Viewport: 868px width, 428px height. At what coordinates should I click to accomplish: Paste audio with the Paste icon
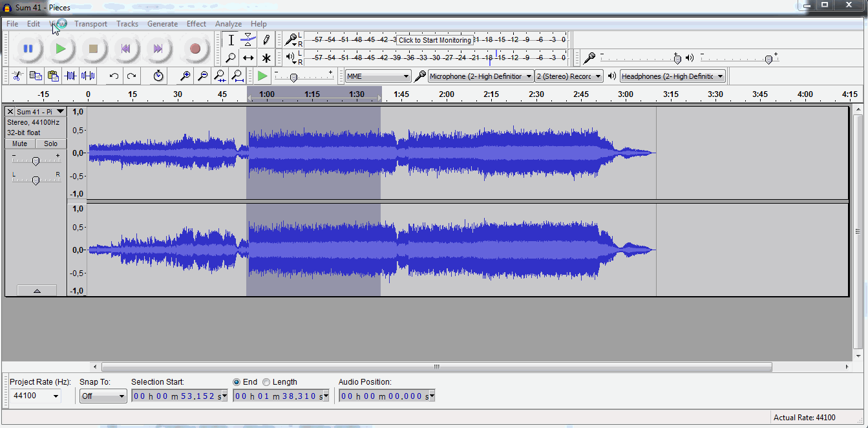pyautogui.click(x=53, y=76)
